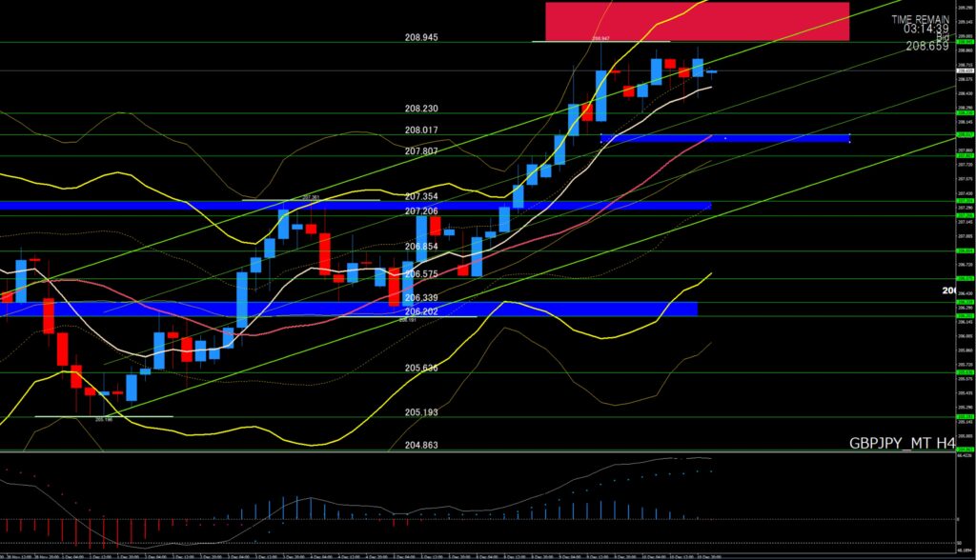Click the 207.354 level label

(x=421, y=196)
